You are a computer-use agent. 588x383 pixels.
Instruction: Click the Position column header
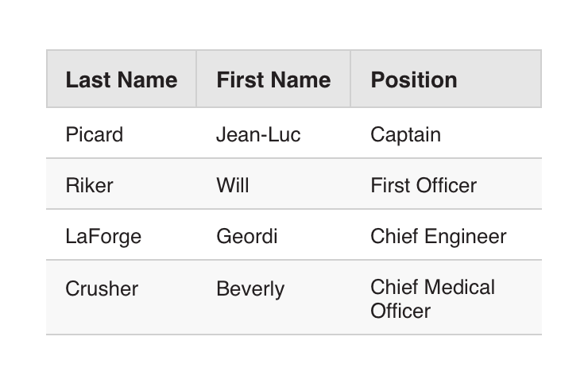coord(414,79)
